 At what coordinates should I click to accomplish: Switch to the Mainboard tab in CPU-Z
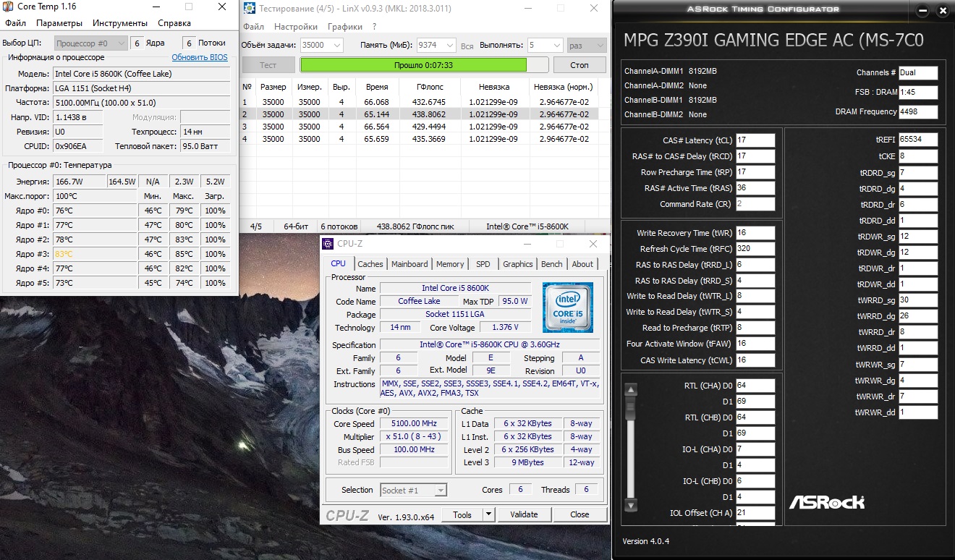click(x=409, y=264)
